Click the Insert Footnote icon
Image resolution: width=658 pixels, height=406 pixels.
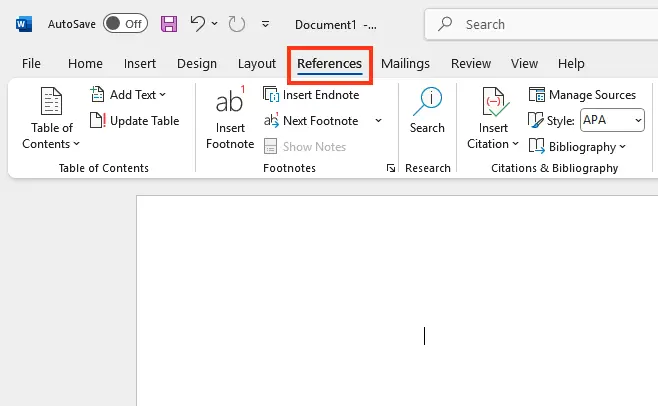[230, 103]
